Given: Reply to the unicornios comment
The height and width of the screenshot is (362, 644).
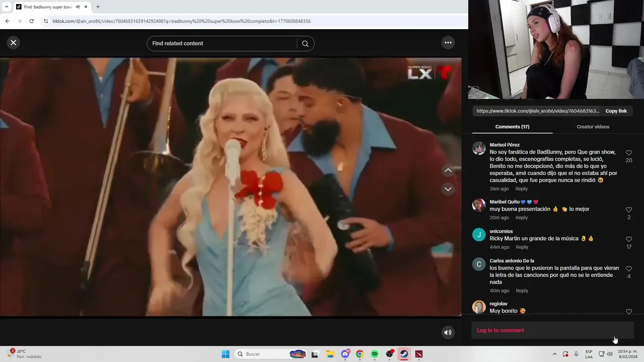Looking at the screenshot, I should [522, 247].
